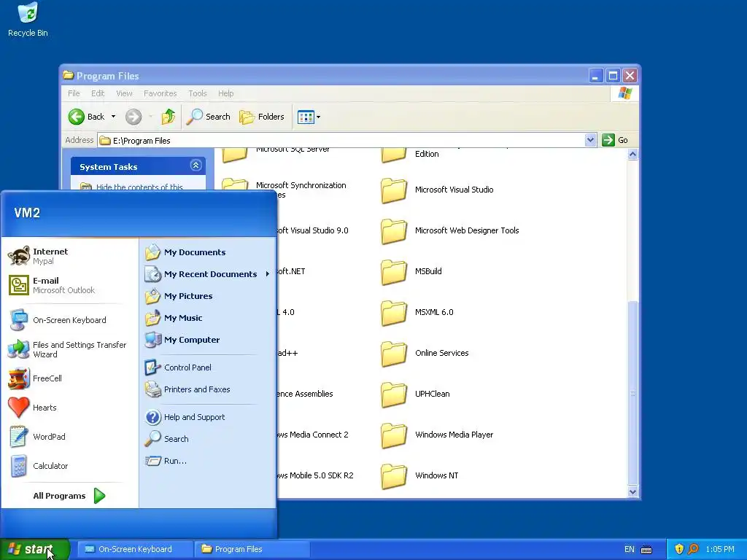Image resolution: width=747 pixels, height=560 pixels.
Task: Open My Computer from Start menu
Action: tap(207, 340)
